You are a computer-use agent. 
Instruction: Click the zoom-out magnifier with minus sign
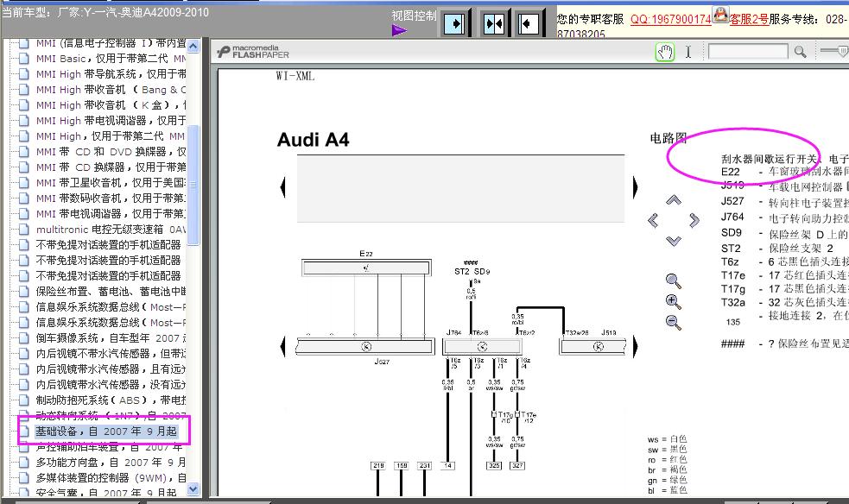click(x=673, y=322)
